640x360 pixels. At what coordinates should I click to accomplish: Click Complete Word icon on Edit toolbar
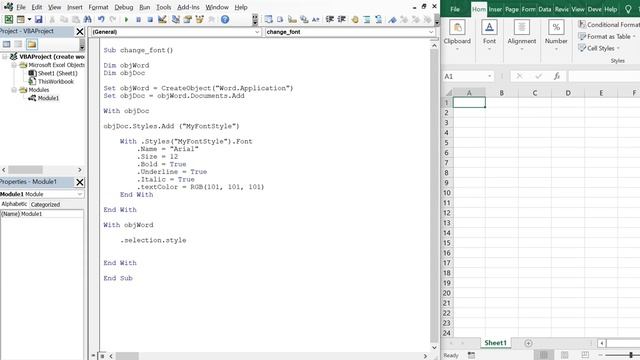point(316,19)
